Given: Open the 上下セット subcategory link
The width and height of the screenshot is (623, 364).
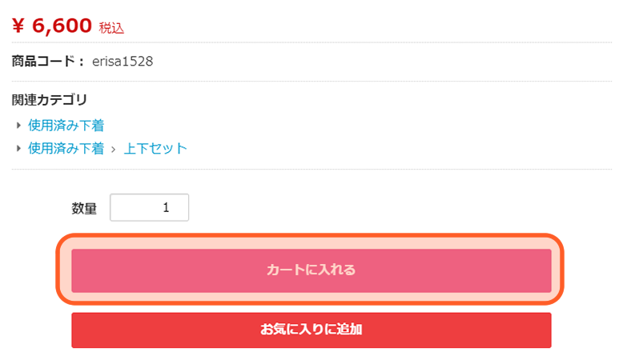Looking at the screenshot, I should pos(155,148).
